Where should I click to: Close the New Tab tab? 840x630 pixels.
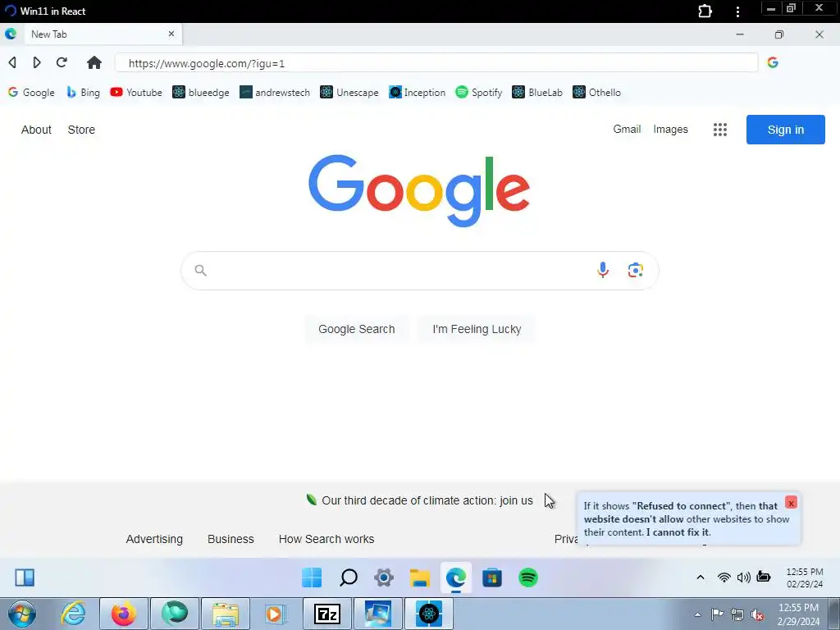coord(171,34)
